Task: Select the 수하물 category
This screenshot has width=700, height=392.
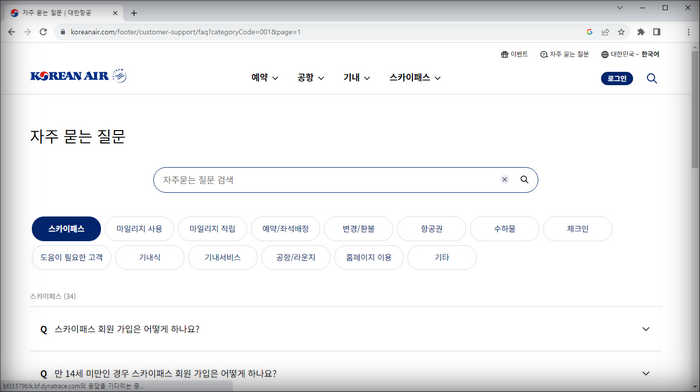Action: pyautogui.click(x=504, y=229)
